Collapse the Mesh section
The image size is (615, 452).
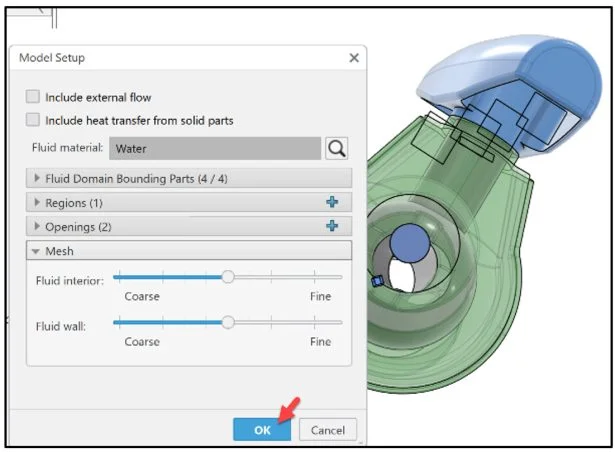pyautogui.click(x=38, y=251)
